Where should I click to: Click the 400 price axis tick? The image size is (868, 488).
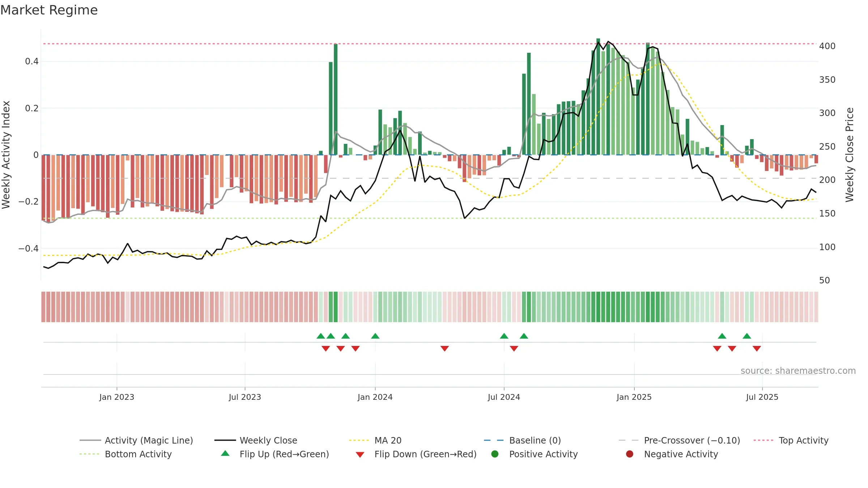[x=827, y=46]
